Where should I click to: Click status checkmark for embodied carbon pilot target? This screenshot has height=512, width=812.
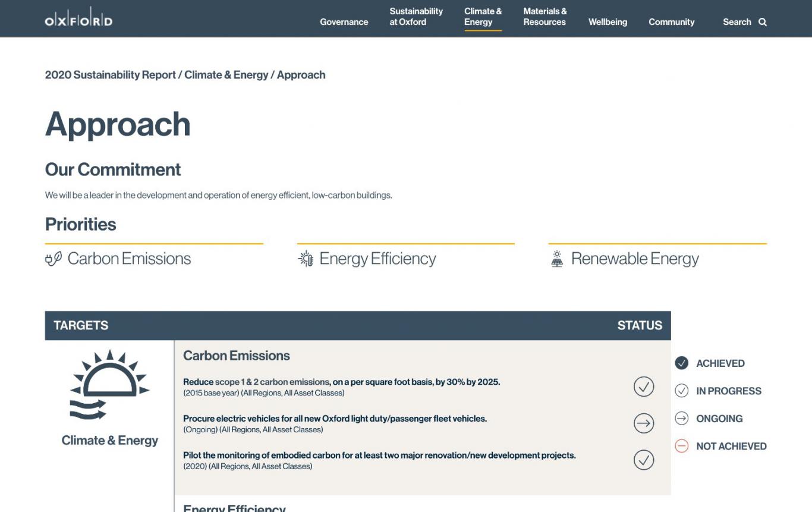tap(644, 460)
